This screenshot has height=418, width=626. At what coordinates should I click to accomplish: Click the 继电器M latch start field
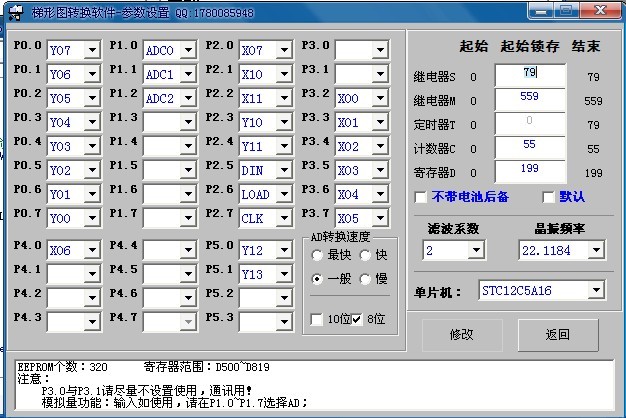pyautogui.click(x=529, y=97)
